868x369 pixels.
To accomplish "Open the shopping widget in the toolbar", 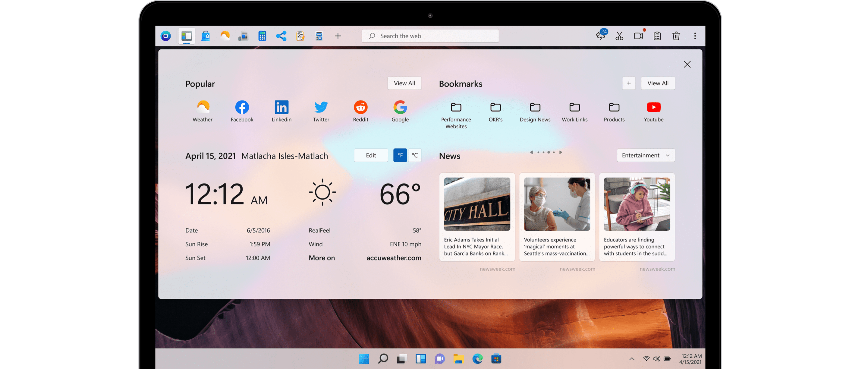I will pyautogui.click(x=206, y=36).
